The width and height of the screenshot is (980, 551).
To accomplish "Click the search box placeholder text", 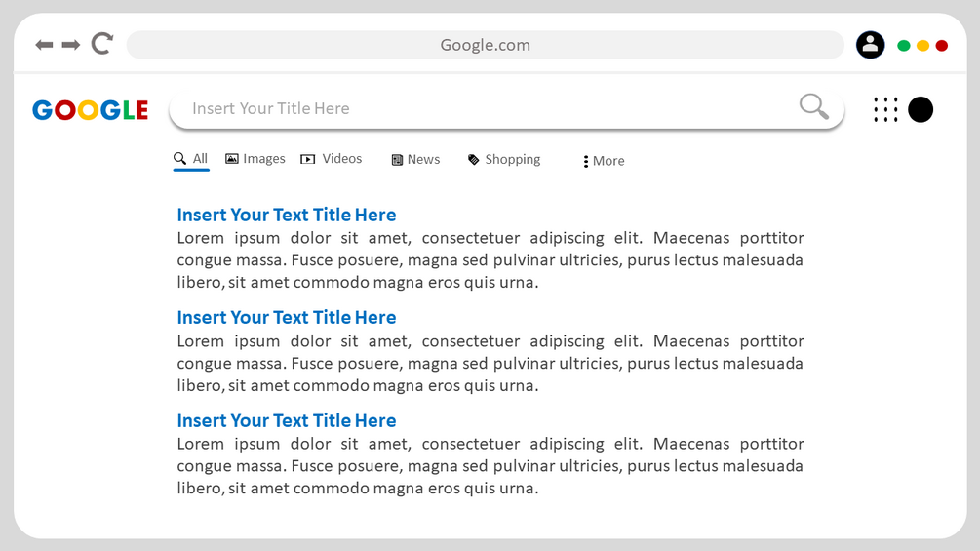I will (271, 108).
